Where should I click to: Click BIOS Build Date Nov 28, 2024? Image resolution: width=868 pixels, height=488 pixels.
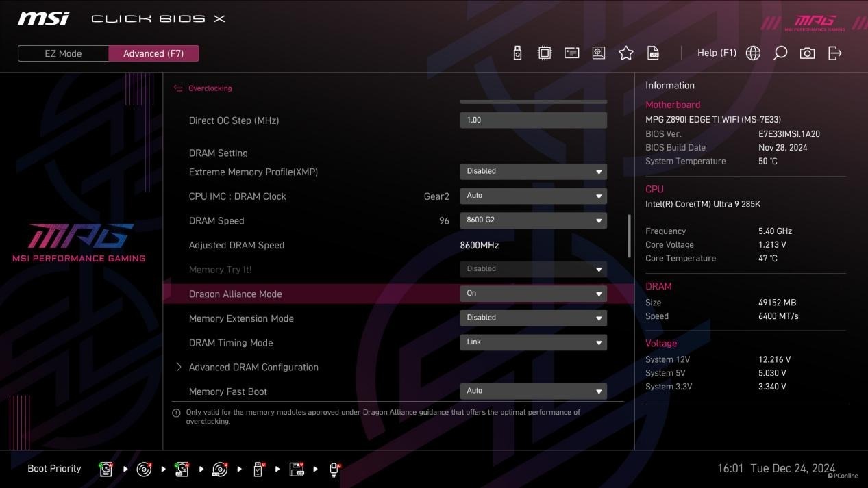click(783, 148)
